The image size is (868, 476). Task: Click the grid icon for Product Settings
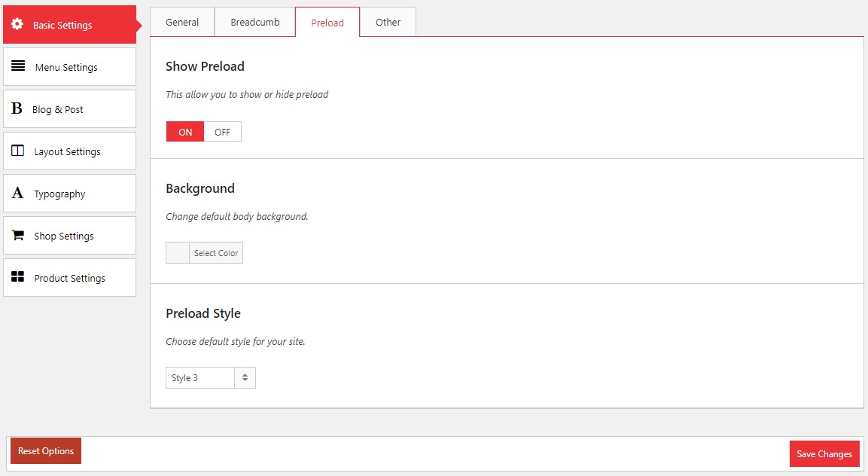click(18, 277)
